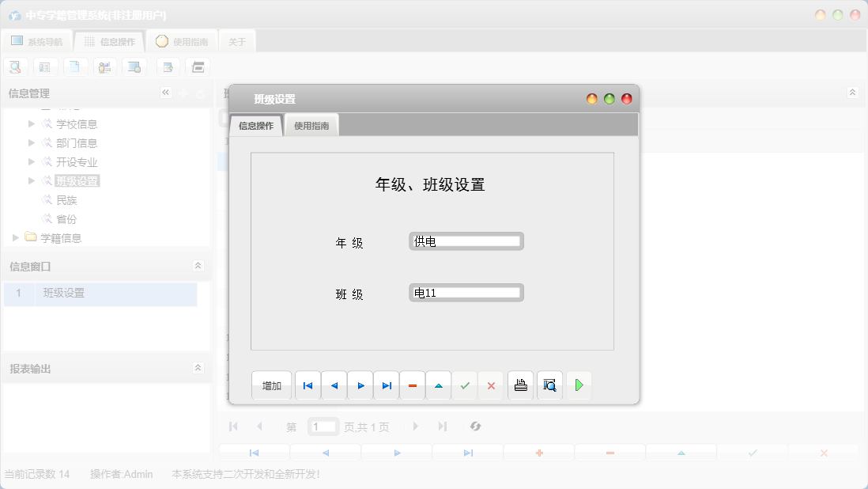Image resolution: width=868 pixels, height=489 pixels.
Task: Click the refresh icon beside the page navigator
Action: tap(475, 426)
